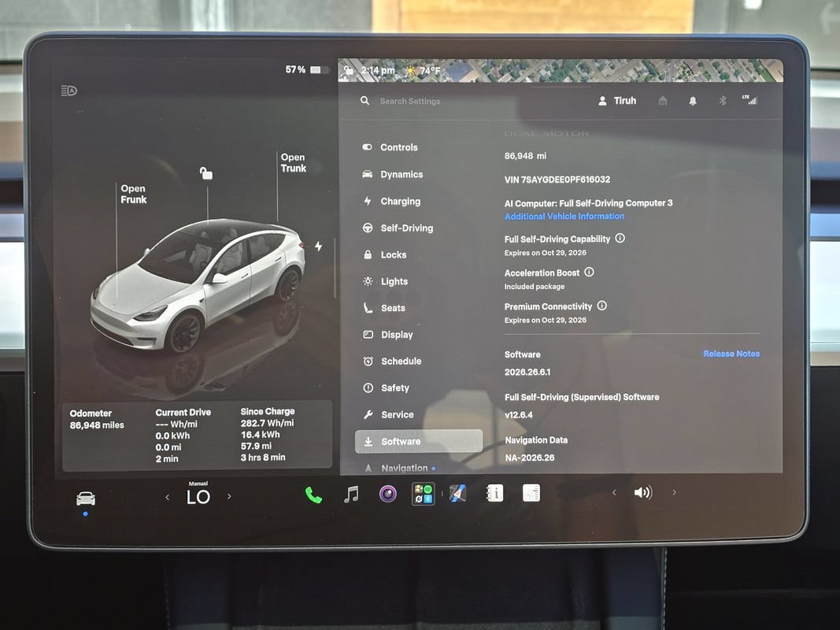Open the notifications bell
The image size is (840, 630).
[x=693, y=101]
